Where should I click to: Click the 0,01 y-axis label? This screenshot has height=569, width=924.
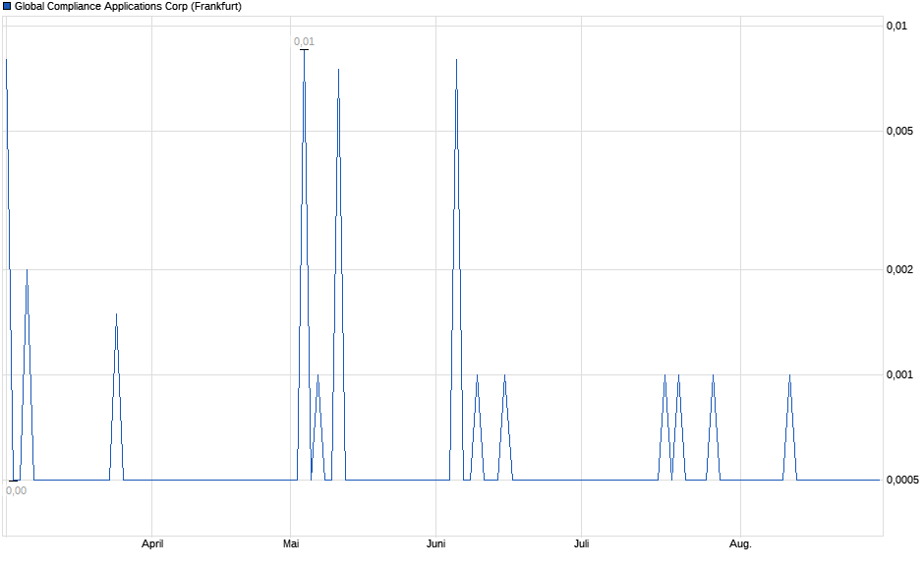(896, 26)
